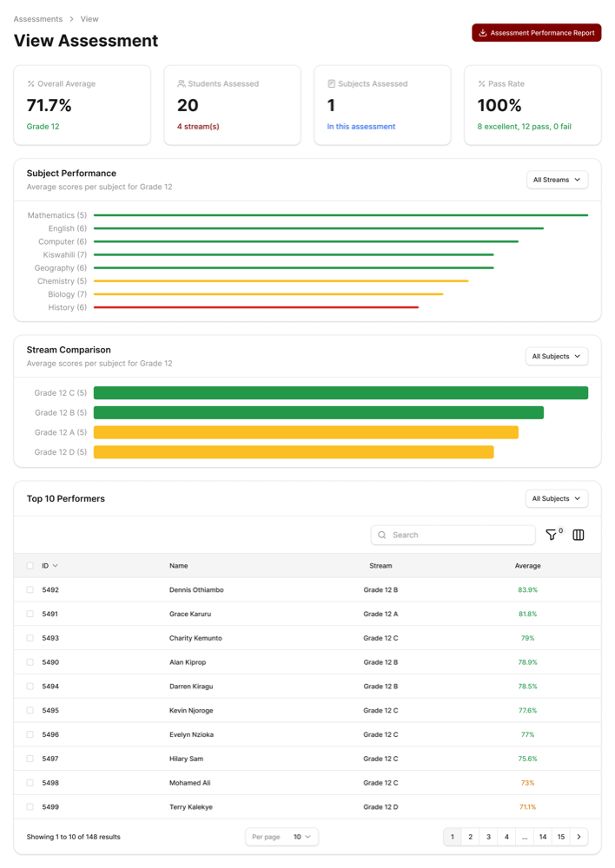Open the Assessments breadcrumb link
The height and width of the screenshot is (868, 615).
pyautogui.click(x=38, y=19)
